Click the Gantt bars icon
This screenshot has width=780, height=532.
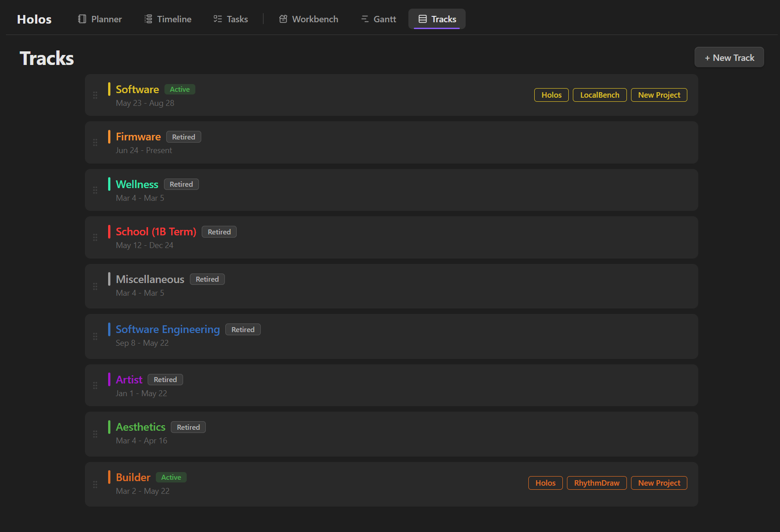(x=365, y=19)
